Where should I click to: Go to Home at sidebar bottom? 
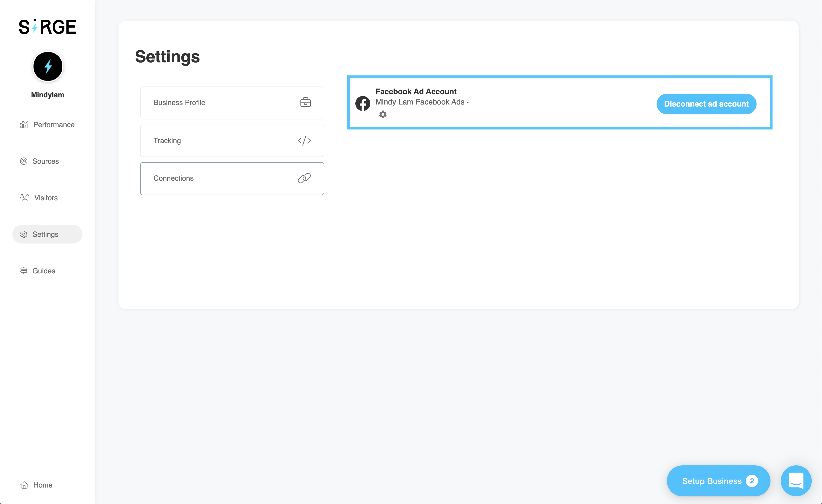[43, 485]
